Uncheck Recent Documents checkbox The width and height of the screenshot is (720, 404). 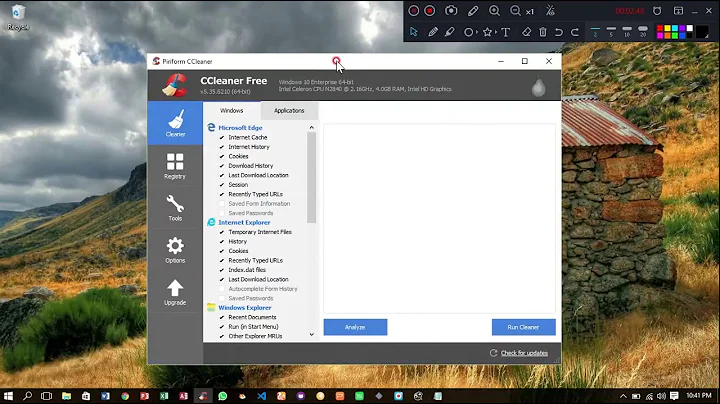pos(222,317)
